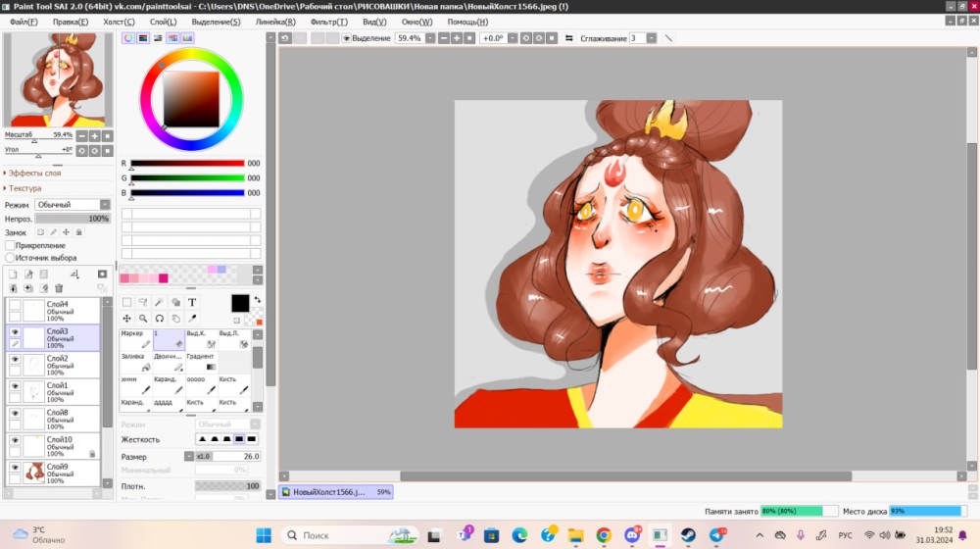Enable the Прикрепление checkbox
The height and width of the screenshot is (549, 980).
pos(10,245)
